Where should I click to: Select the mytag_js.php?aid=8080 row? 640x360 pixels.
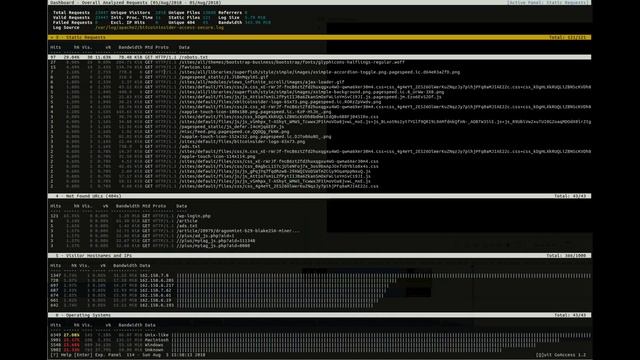320,246
